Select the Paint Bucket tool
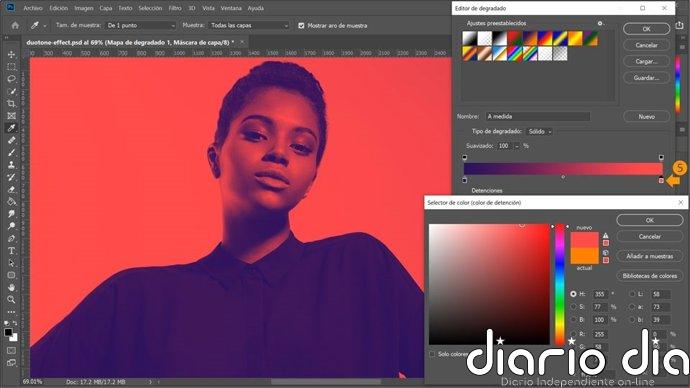Image resolution: width=690 pixels, height=388 pixels. pos(11,201)
